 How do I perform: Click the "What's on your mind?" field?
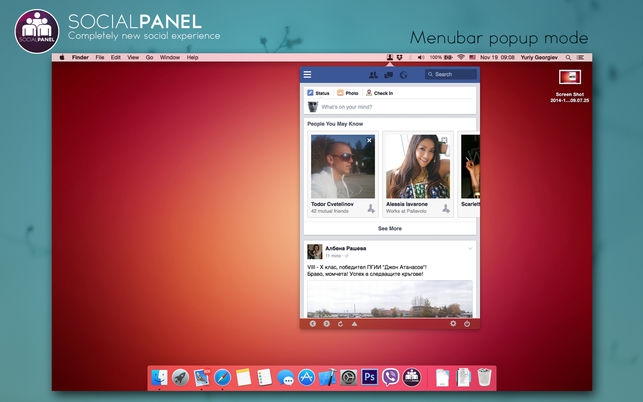(x=347, y=107)
